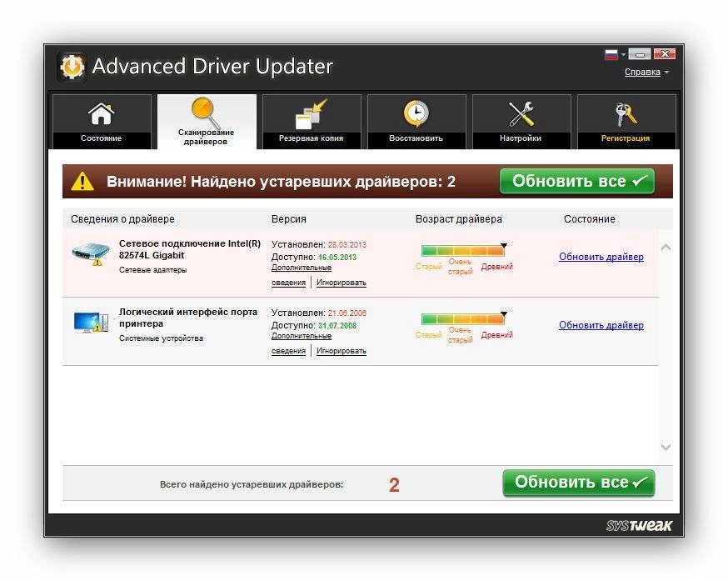The height and width of the screenshot is (581, 728).
Task: Click the magnifying glass scan icon
Action: pyautogui.click(x=206, y=112)
